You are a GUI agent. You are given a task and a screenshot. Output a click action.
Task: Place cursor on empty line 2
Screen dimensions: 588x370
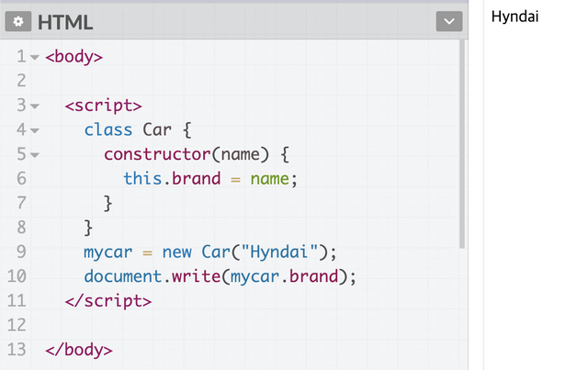pos(247,81)
